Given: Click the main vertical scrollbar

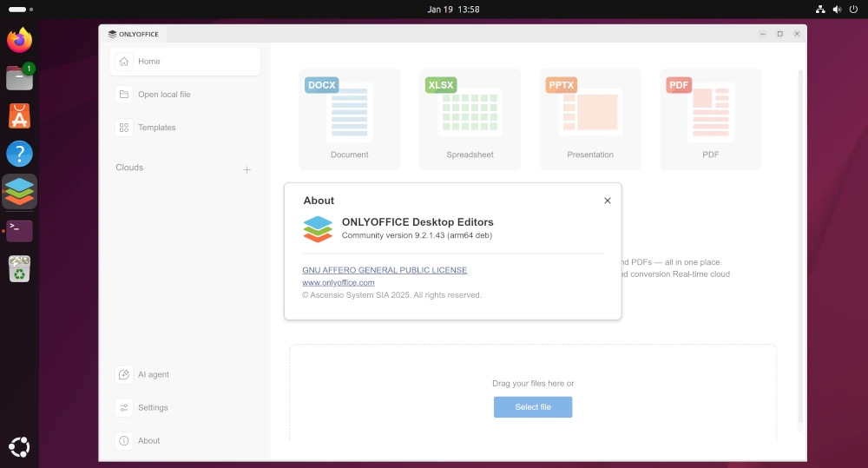Looking at the screenshot, I should click(800, 247).
